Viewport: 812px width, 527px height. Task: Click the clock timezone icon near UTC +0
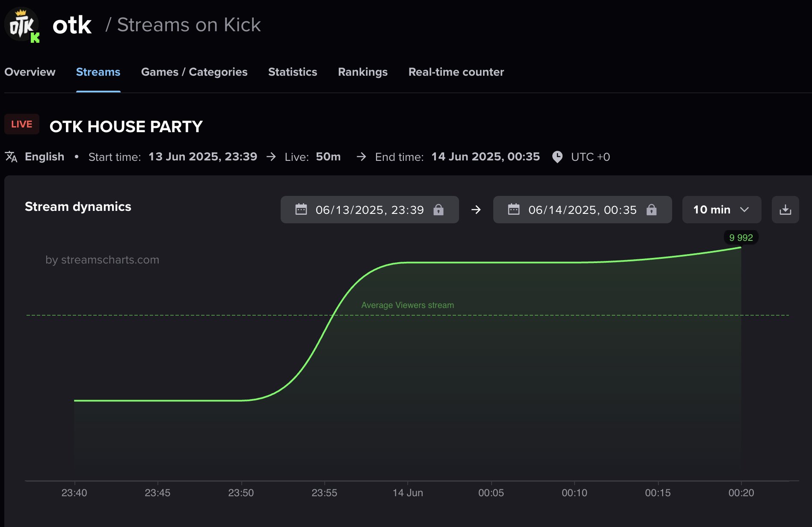point(557,157)
